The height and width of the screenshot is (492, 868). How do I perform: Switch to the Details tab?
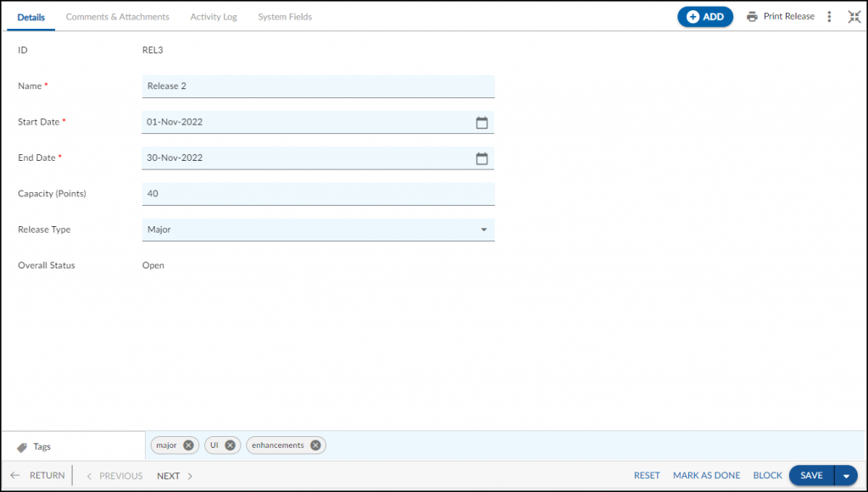(x=31, y=17)
